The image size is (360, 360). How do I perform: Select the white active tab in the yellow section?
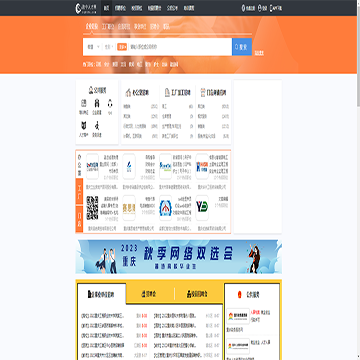(x=101, y=294)
